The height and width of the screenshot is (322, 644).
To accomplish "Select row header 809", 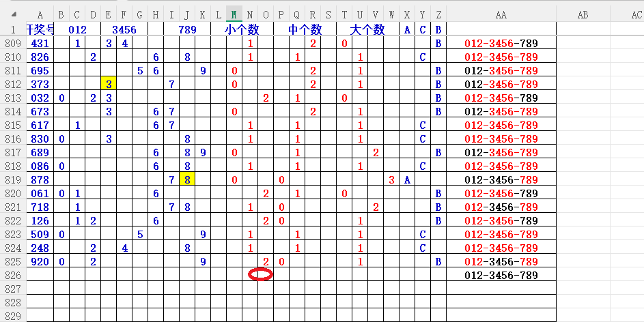I will click(x=13, y=43).
